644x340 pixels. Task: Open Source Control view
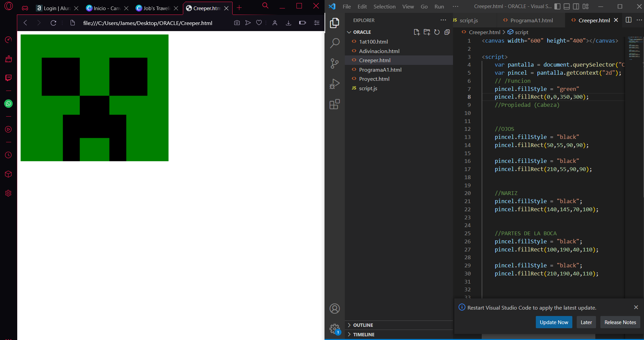click(335, 64)
